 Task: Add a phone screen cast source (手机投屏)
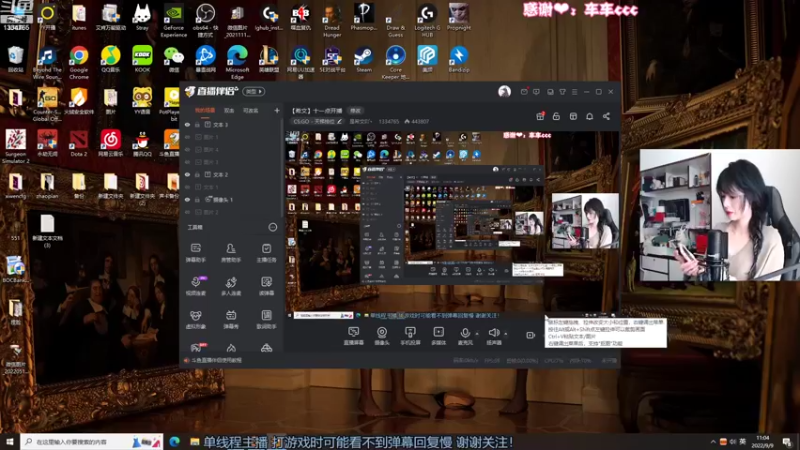point(410,336)
